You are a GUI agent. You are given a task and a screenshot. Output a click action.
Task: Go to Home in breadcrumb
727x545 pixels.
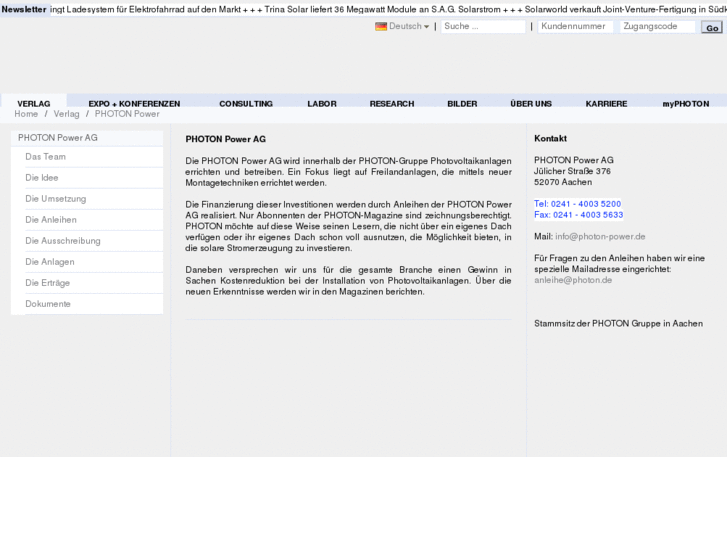pyautogui.click(x=26, y=114)
